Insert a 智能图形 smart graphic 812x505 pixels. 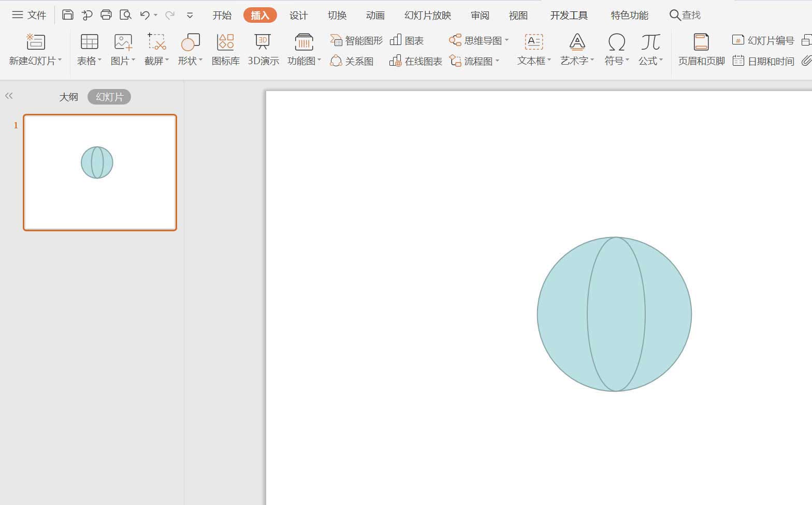[x=356, y=40]
